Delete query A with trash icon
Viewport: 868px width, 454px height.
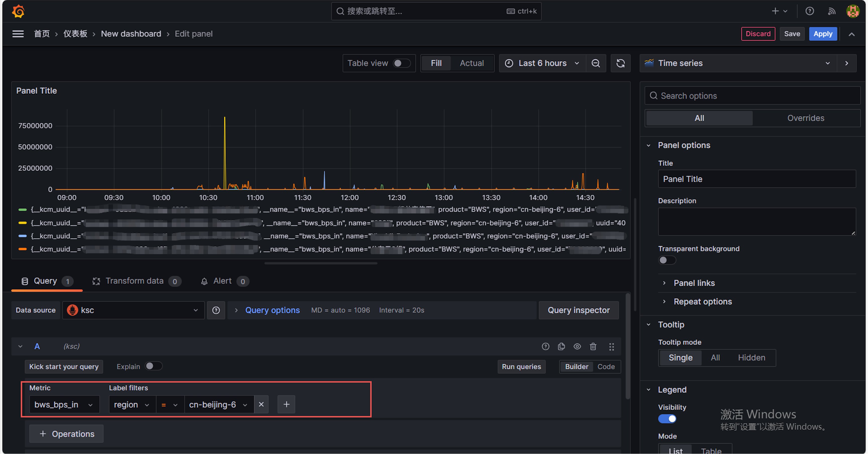click(593, 346)
